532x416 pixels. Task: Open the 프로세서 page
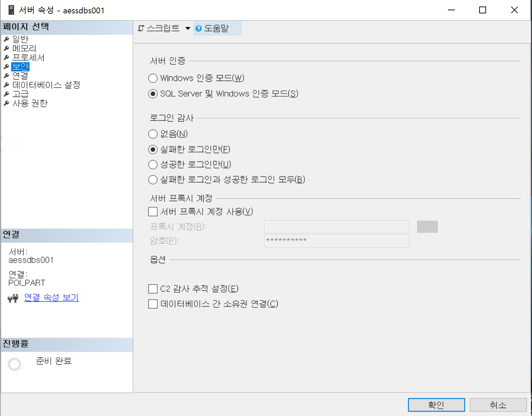[28, 58]
